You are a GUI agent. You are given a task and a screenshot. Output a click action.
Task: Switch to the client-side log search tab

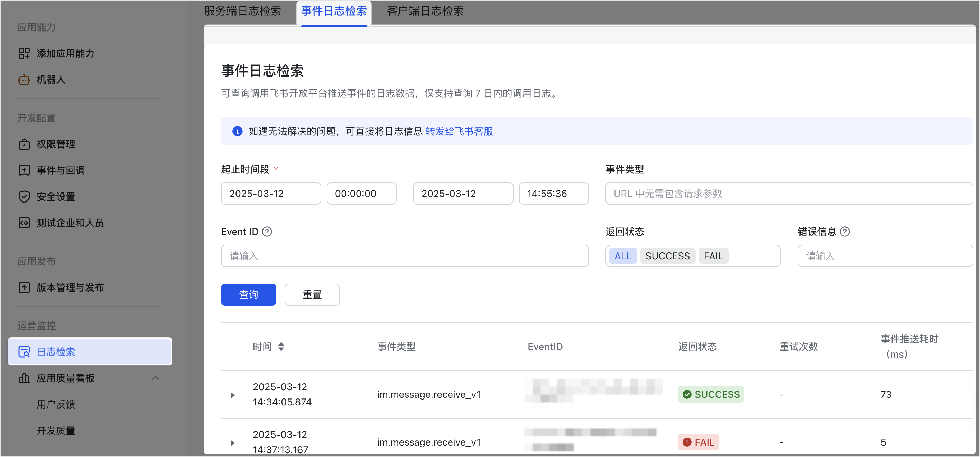click(425, 11)
